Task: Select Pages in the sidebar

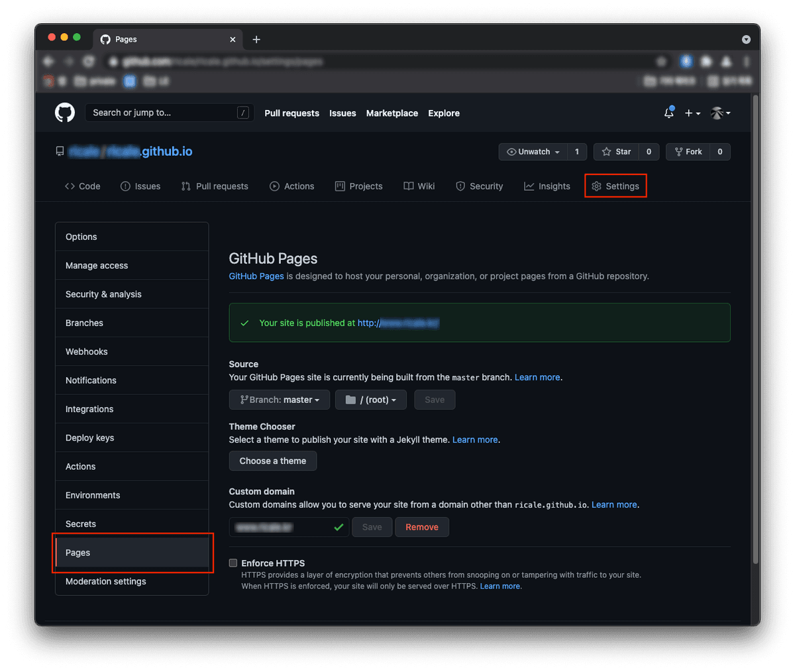Action: 132,552
